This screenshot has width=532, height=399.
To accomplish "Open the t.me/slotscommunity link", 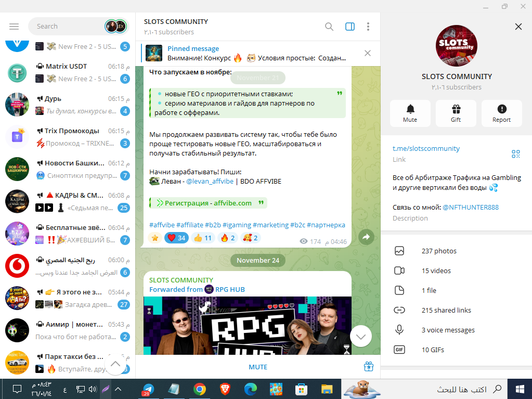I will (426, 149).
